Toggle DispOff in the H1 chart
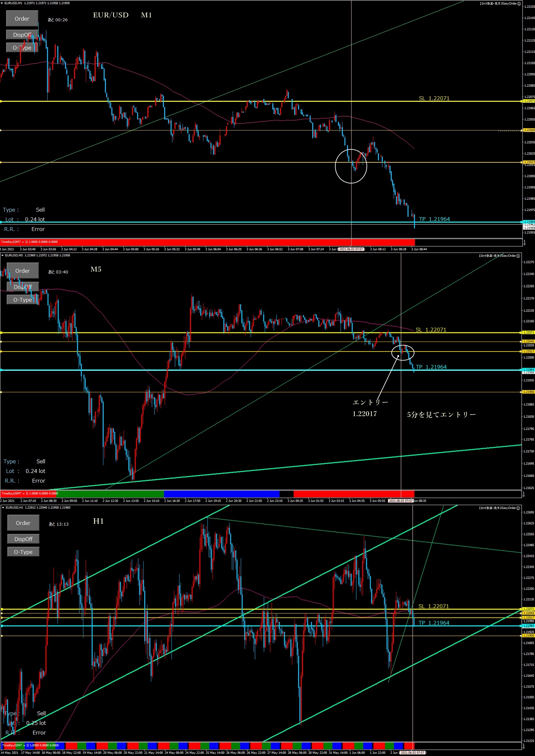535x756 pixels. pos(23,539)
